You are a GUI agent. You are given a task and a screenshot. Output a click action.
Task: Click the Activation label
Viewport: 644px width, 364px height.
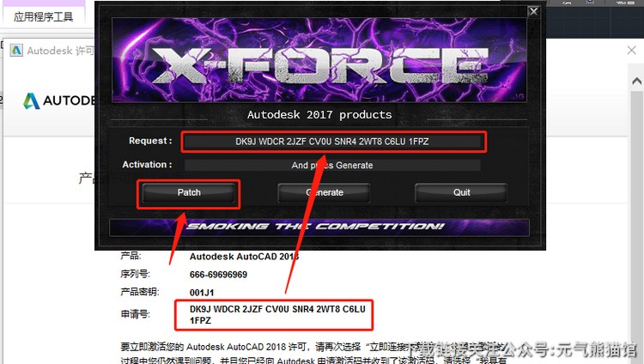147,164
